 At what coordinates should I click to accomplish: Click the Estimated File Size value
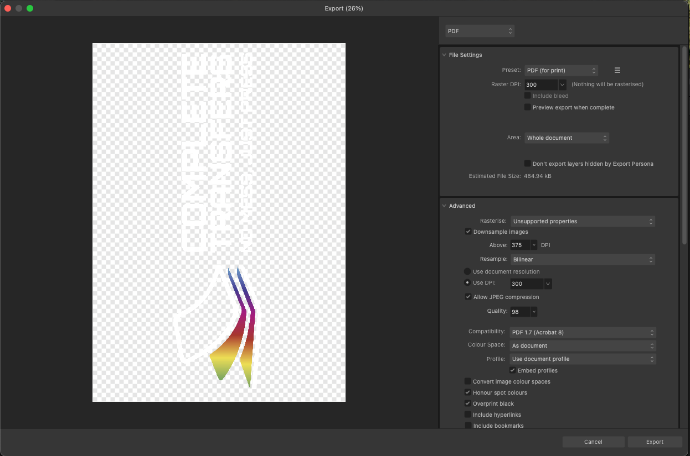[537, 176]
